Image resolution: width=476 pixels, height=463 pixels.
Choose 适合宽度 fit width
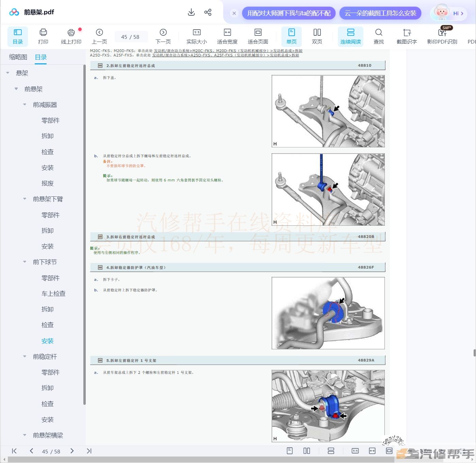(227, 36)
